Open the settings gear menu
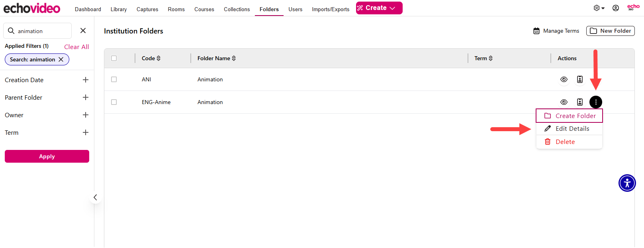 pos(599,8)
